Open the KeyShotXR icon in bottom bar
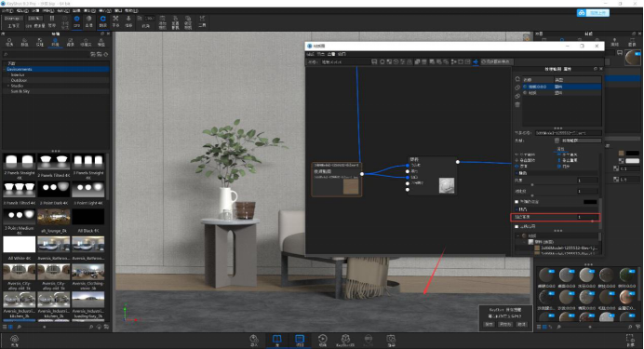 (x=345, y=340)
